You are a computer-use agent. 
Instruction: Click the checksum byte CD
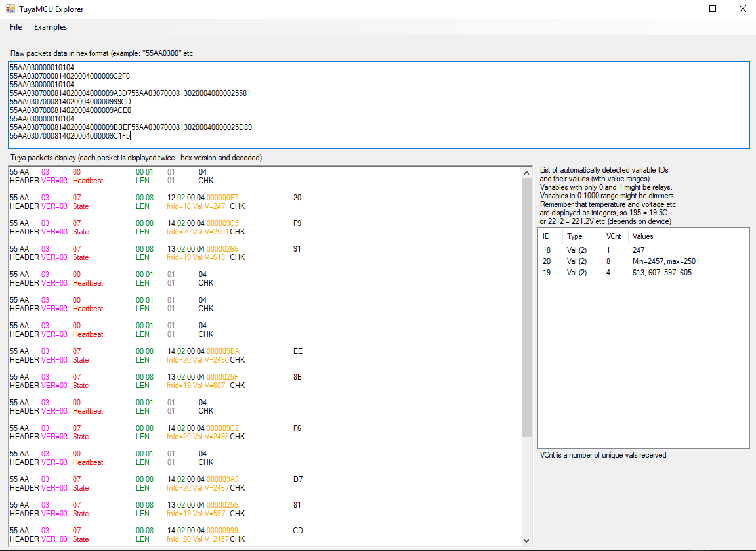pyautogui.click(x=298, y=530)
